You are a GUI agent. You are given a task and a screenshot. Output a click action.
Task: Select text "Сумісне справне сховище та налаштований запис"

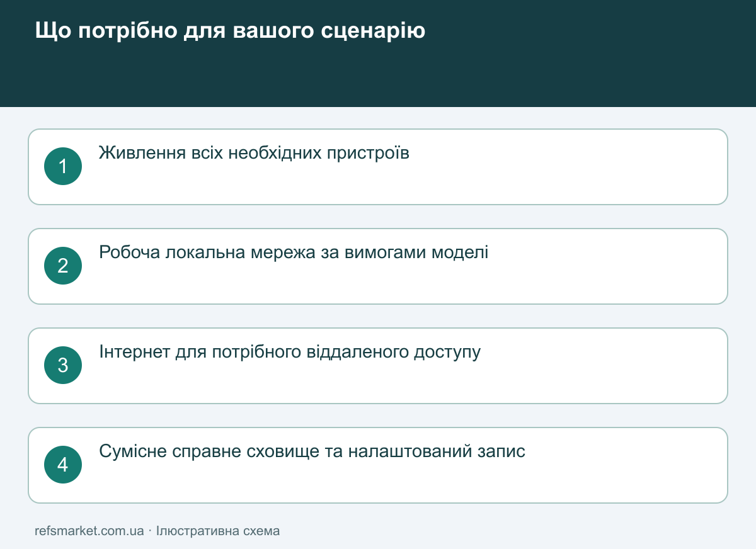coord(312,451)
